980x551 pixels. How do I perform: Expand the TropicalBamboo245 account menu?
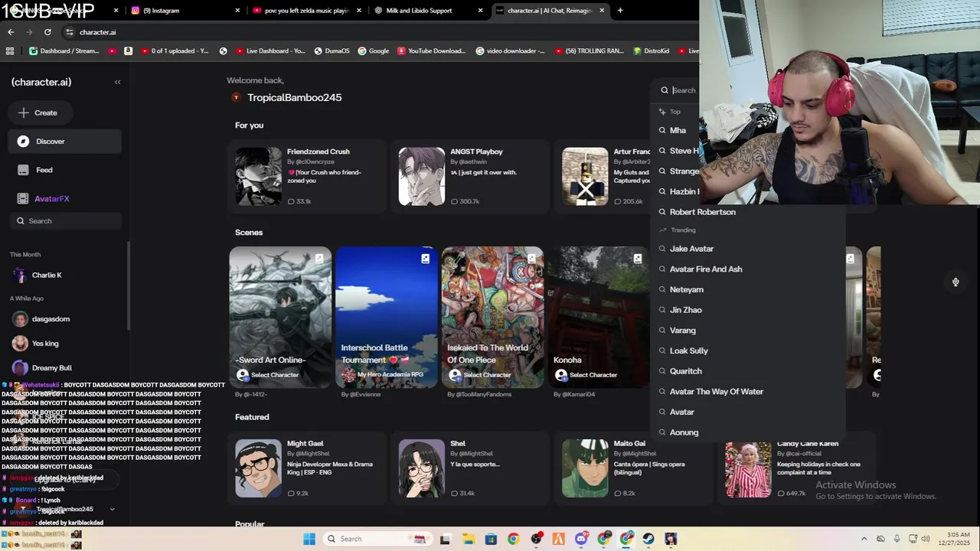coord(112,510)
